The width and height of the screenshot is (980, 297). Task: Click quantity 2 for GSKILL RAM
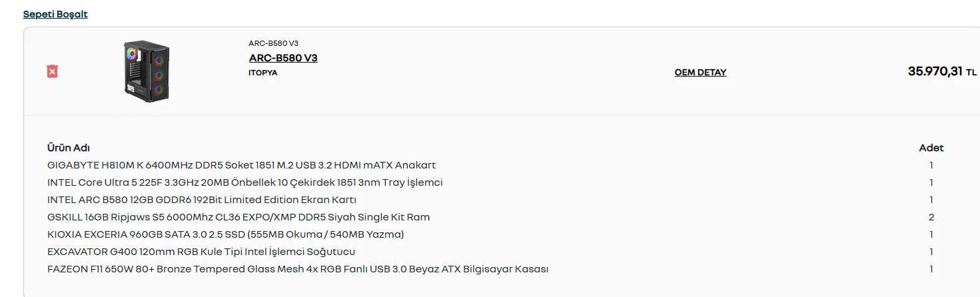click(x=931, y=217)
